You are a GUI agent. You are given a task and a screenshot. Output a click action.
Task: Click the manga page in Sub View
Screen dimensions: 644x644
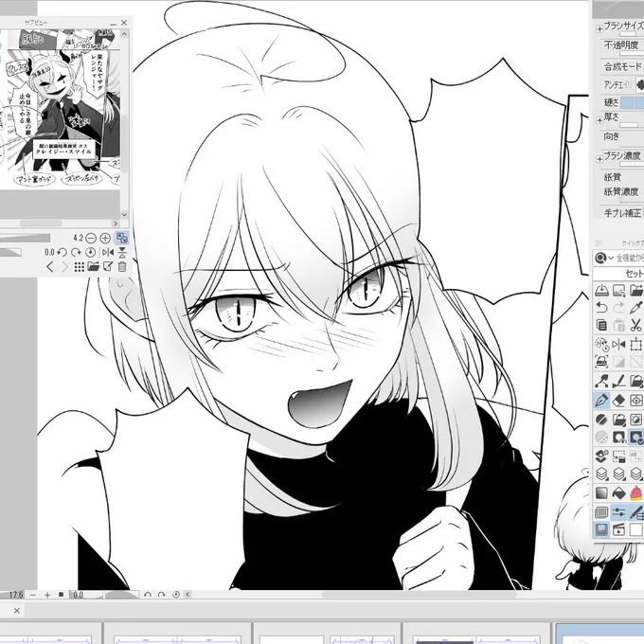click(x=62, y=110)
